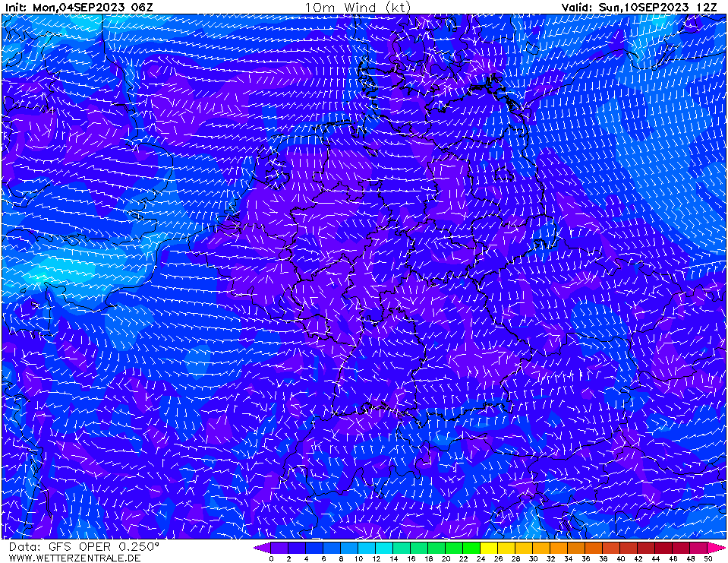
Task: Click the legend scale label '10'
Action: click(358, 558)
